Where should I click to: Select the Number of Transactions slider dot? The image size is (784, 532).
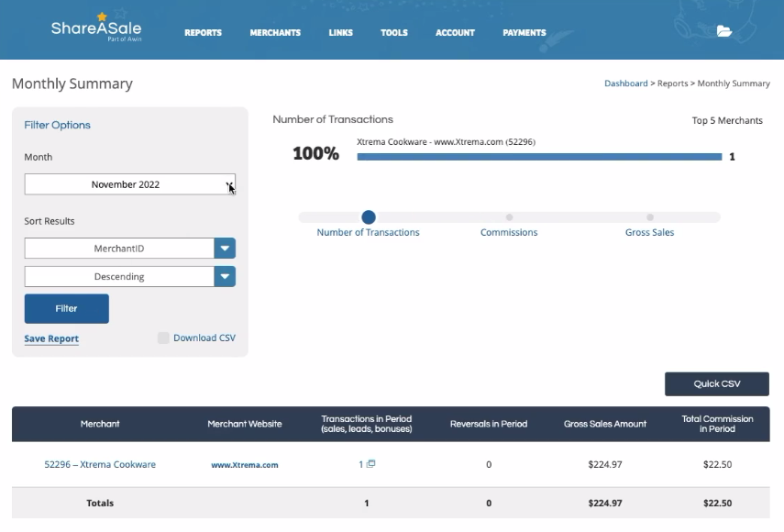click(369, 217)
